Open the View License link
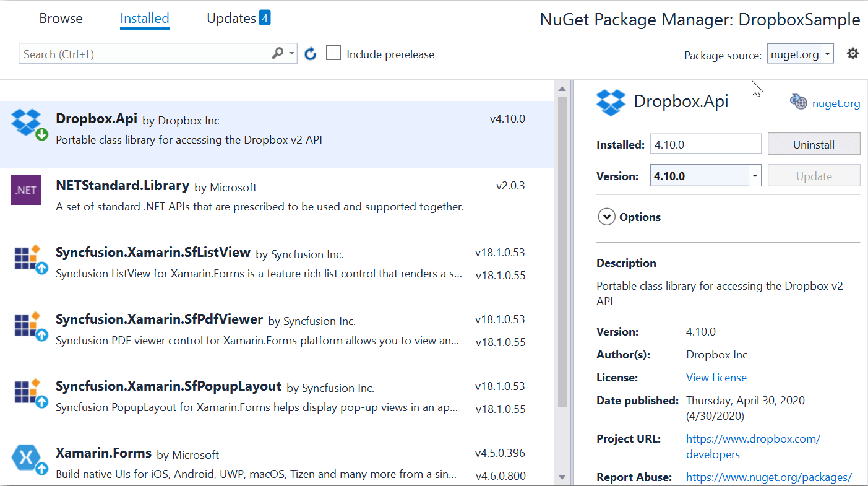 pyautogui.click(x=716, y=378)
